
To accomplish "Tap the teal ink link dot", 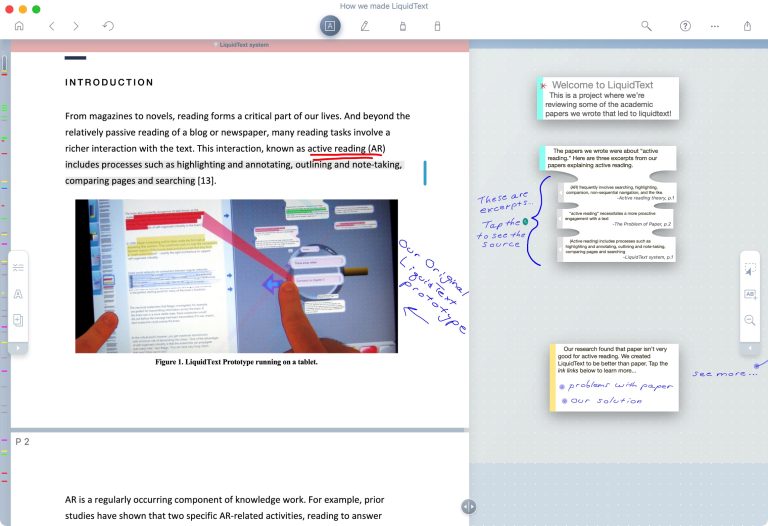I will (525, 222).
